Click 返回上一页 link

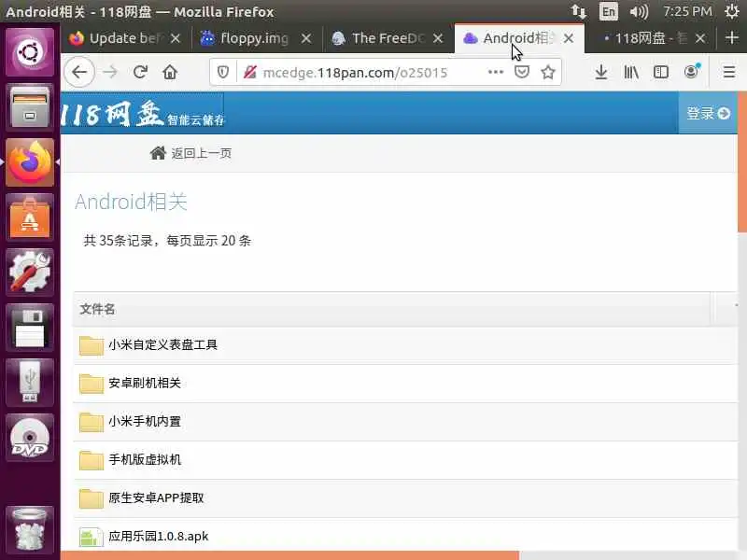(x=190, y=153)
